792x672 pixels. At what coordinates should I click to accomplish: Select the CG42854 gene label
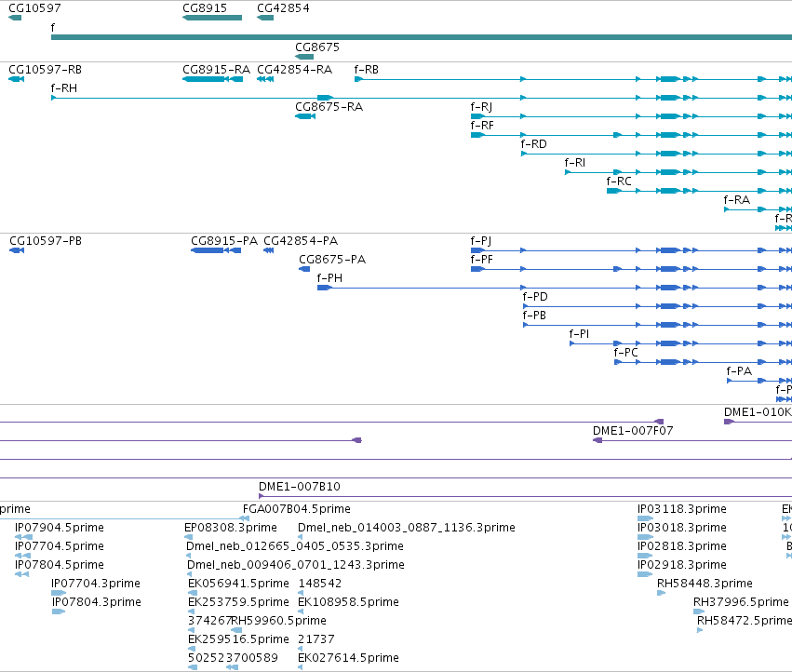[283, 8]
